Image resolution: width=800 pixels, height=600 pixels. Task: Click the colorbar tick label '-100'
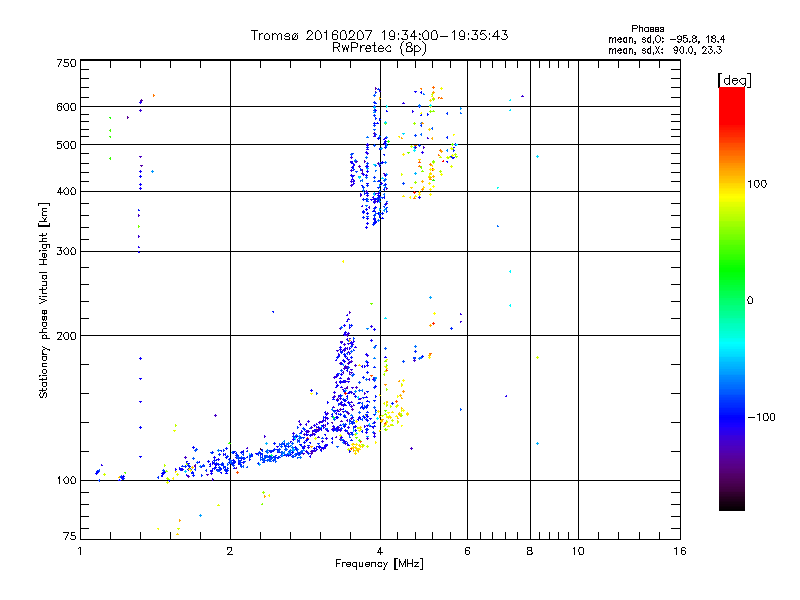tap(761, 417)
